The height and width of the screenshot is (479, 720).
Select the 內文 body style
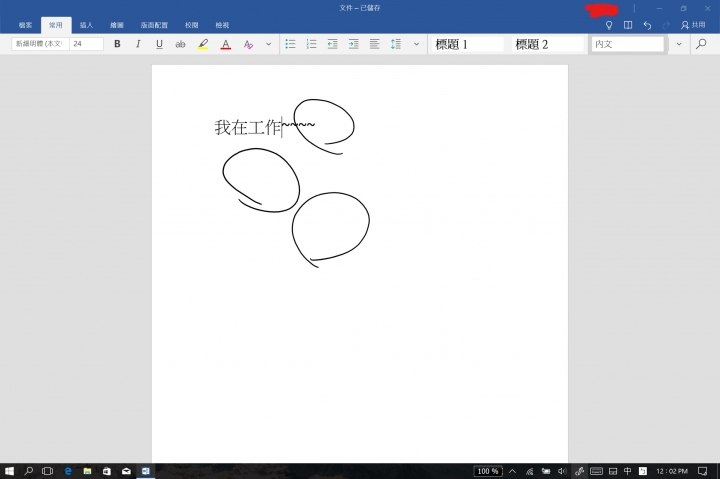pos(628,44)
